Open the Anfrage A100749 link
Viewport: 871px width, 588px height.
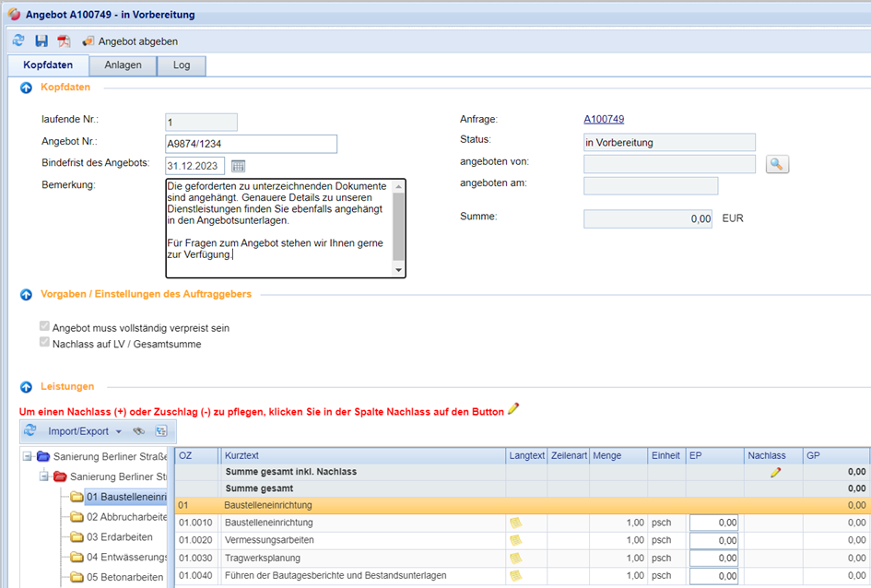[x=604, y=119]
